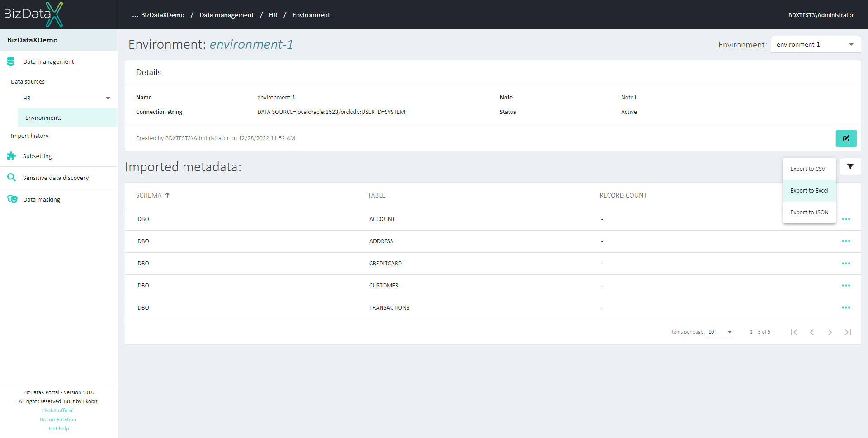
Task: Select Export to JSON option
Action: click(x=809, y=212)
